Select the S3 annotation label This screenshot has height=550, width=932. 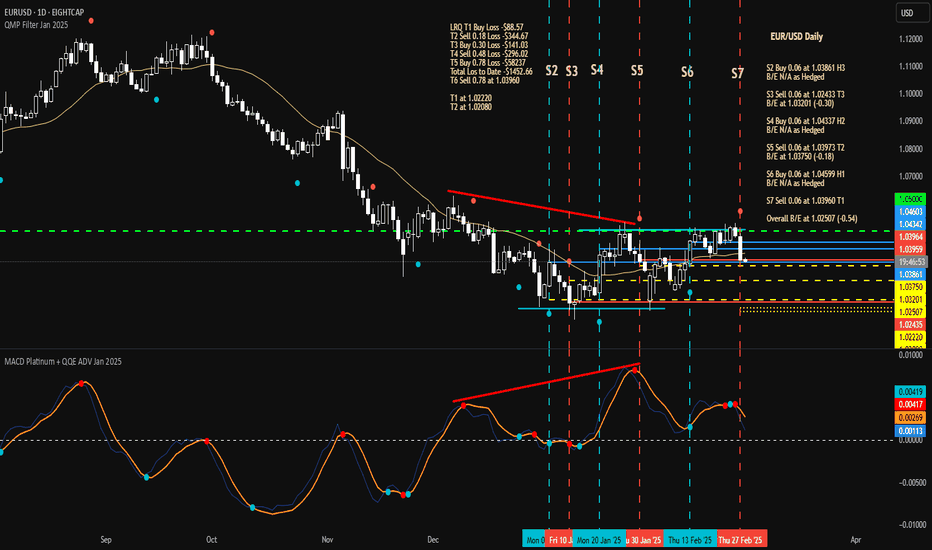point(571,71)
